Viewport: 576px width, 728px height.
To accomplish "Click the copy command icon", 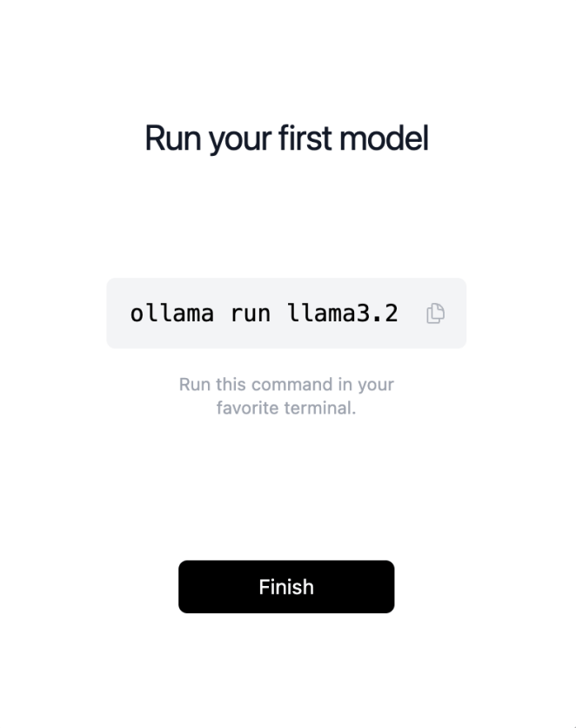I will tap(435, 313).
